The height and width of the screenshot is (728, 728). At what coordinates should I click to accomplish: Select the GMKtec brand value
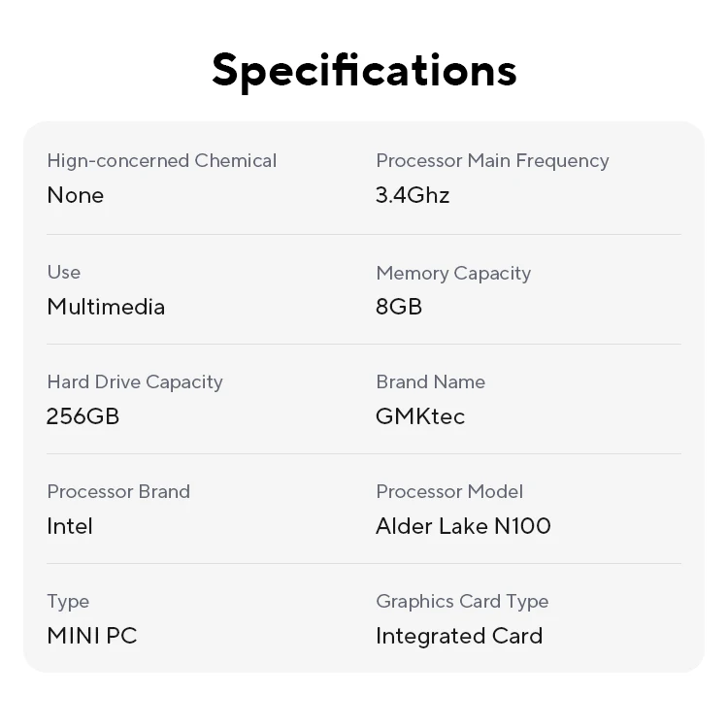pyautogui.click(x=420, y=416)
